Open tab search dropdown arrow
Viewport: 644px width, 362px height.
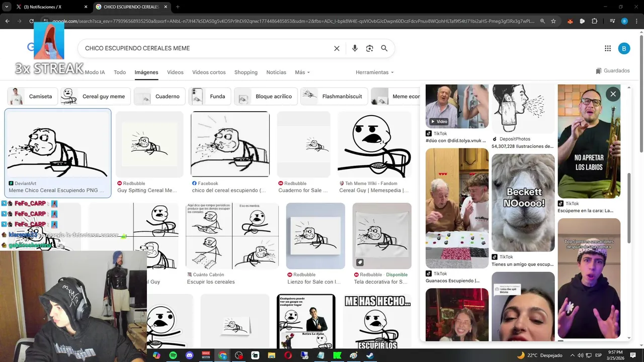click(x=7, y=7)
